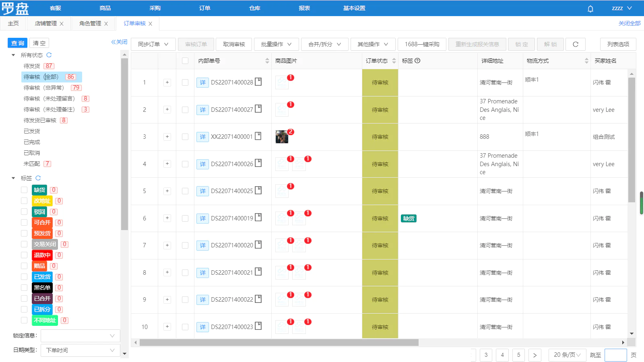Click the refresh icon button in toolbar
The image size is (644, 362).
point(575,44)
